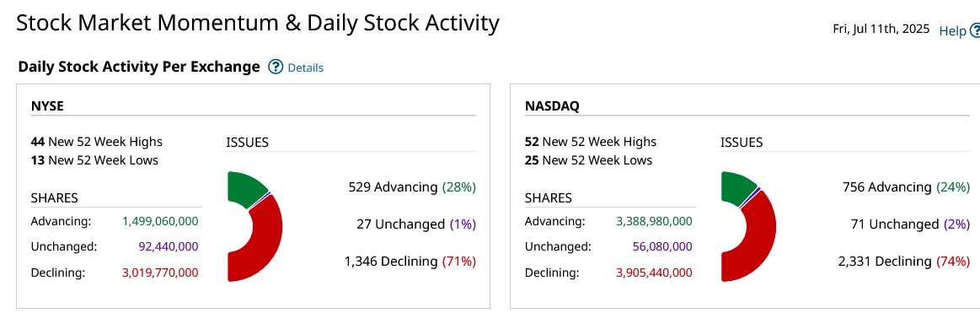Open the Details link
This screenshot has width=980, height=313.
coord(306,67)
